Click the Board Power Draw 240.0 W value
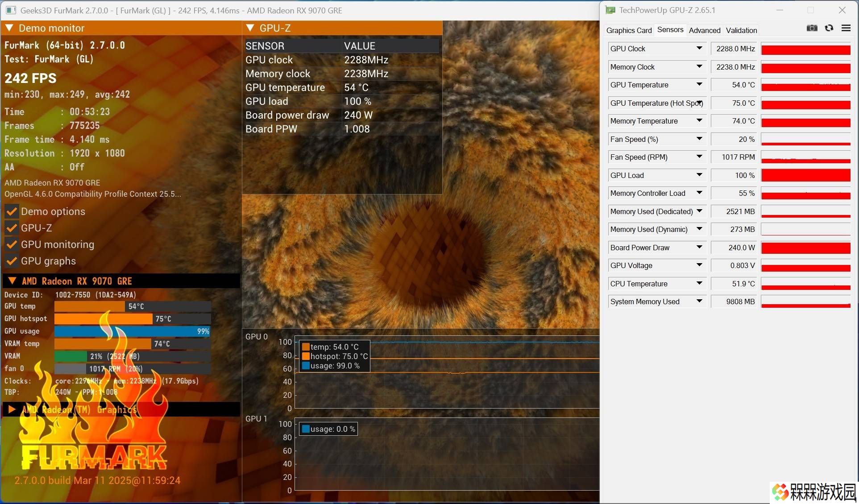859x504 pixels. 734,248
